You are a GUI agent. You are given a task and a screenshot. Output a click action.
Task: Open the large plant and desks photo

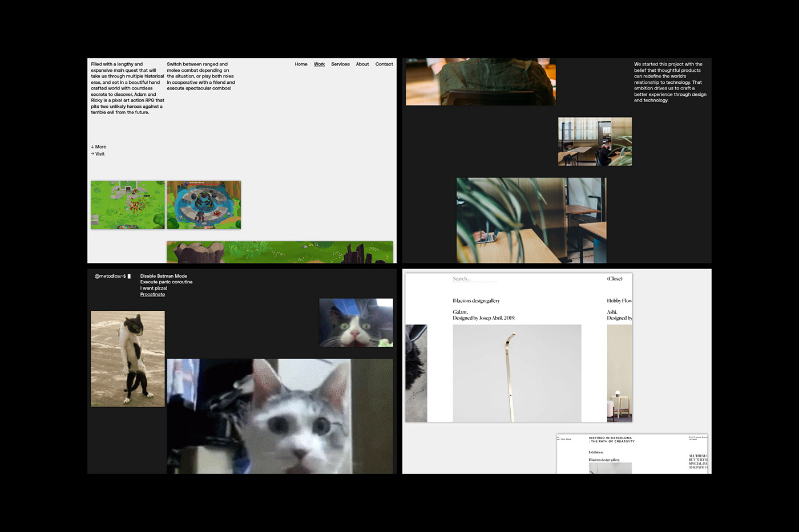(x=531, y=220)
